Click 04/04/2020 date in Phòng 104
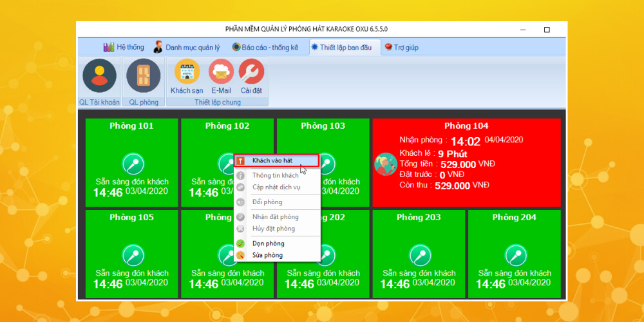 (504, 140)
